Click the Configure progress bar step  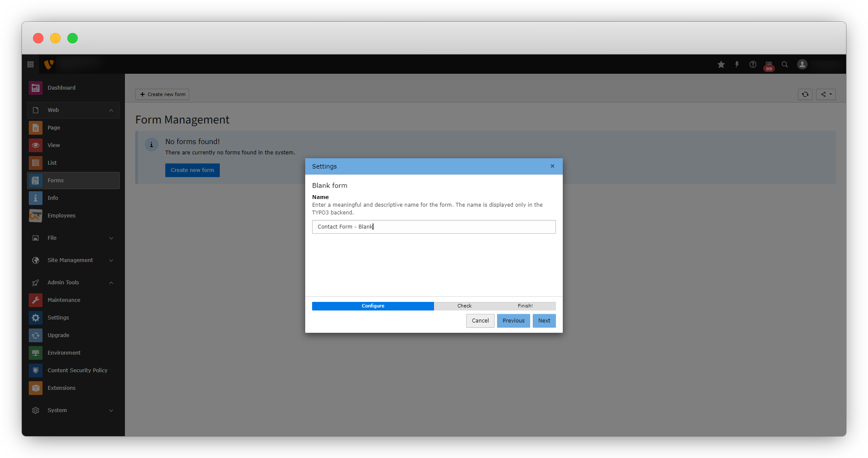pyautogui.click(x=373, y=306)
